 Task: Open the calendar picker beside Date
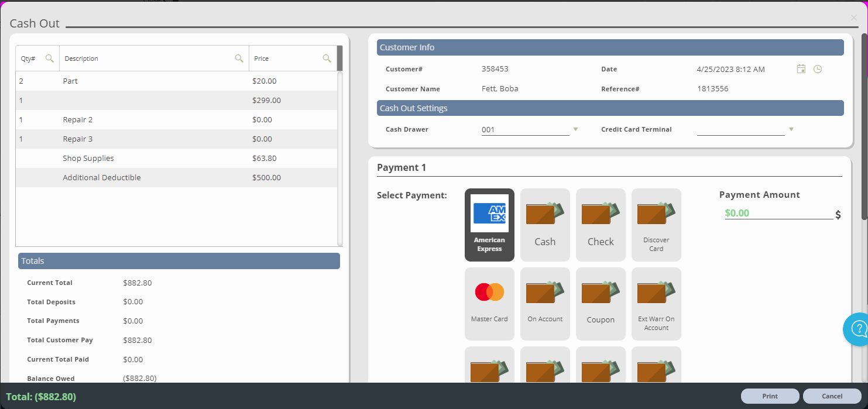pos(801,68)
